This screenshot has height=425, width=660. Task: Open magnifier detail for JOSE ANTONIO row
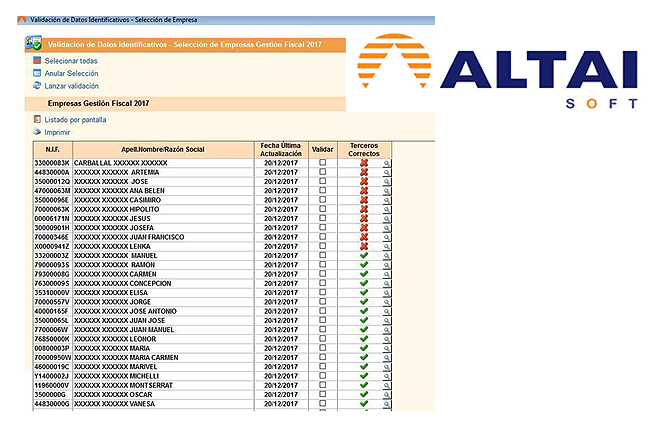pos(386,312)
